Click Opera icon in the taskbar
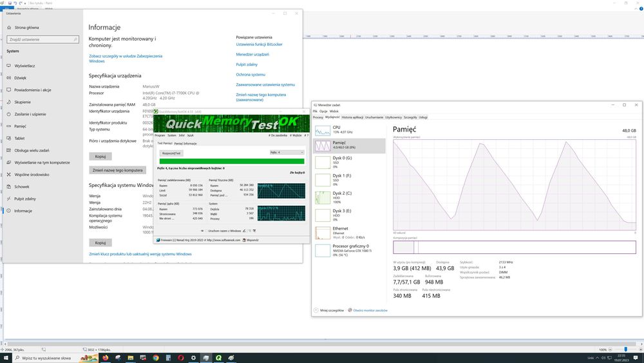Image resolution: width=644 pixels, height=363 pixels. click(x=181, y=358)
